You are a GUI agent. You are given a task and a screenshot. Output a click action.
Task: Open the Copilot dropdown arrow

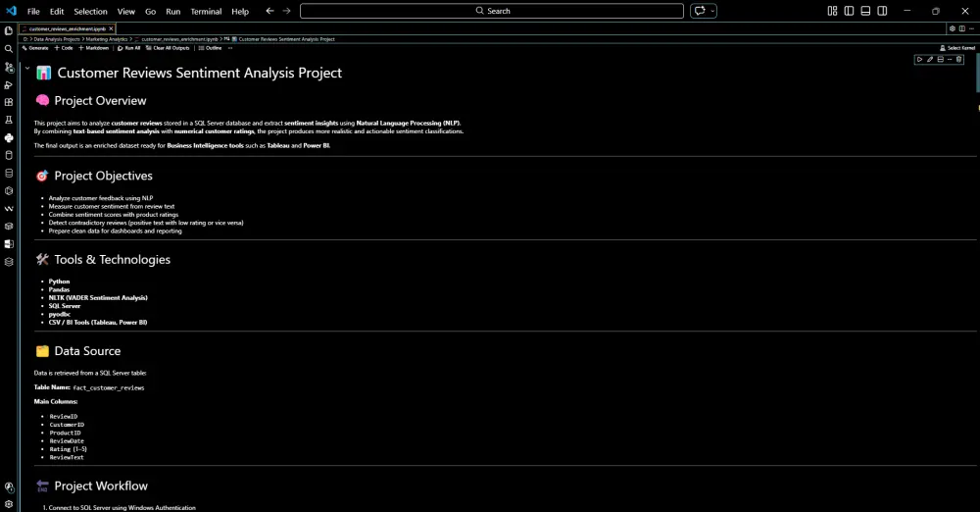pyautogui.click(x=711, y=11)
